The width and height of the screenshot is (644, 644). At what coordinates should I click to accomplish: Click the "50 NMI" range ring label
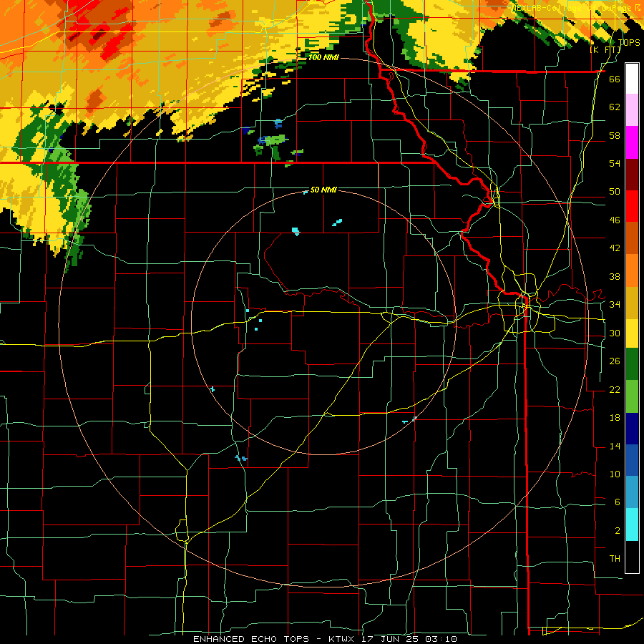coord(323,190)
